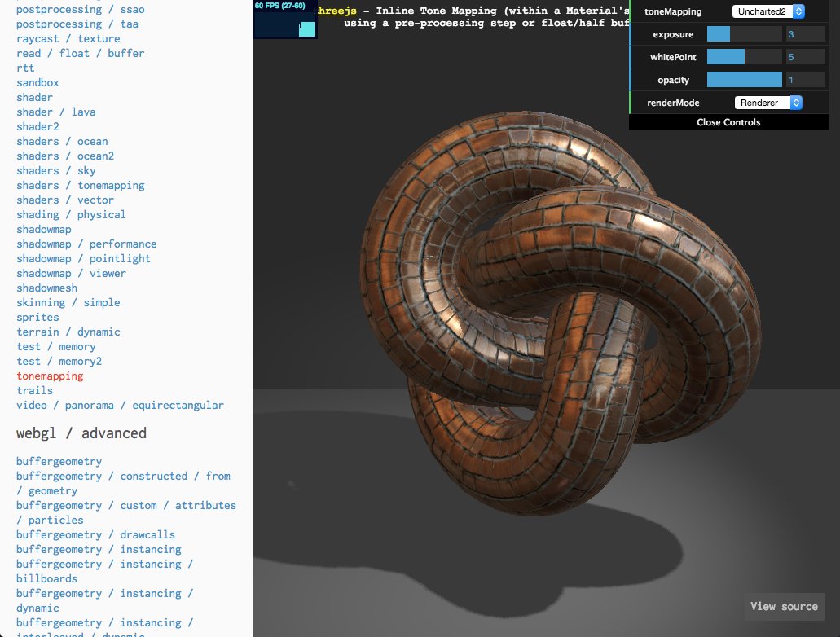
Task: Click the renderMode label in controls
Action: pos(673,103)
